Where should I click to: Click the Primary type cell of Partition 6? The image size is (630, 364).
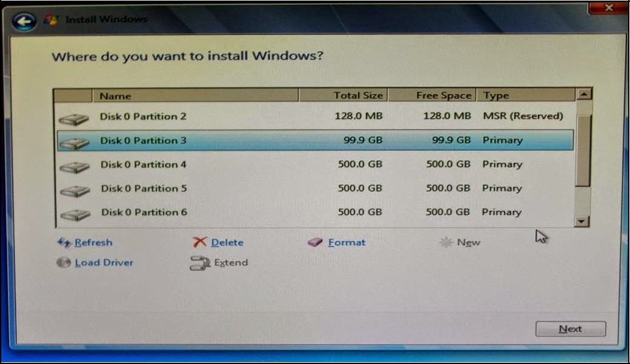(502, 212)
